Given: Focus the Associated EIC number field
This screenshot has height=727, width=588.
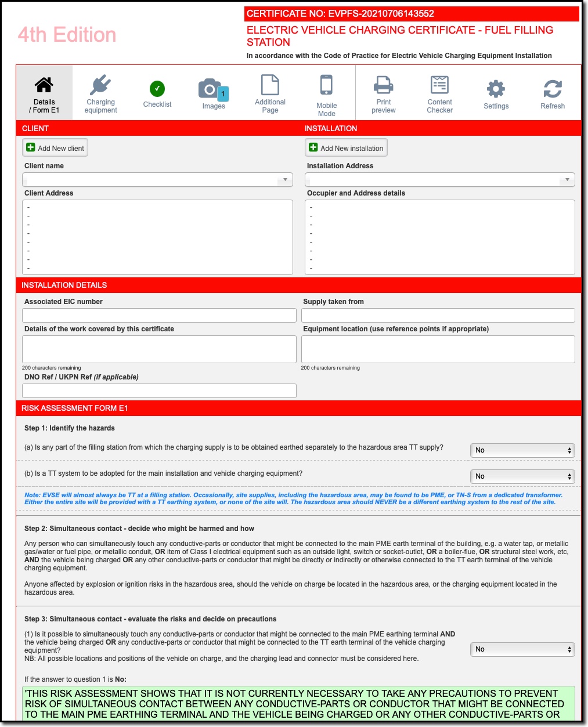Looking at the screenshot, I should [159, 315].
